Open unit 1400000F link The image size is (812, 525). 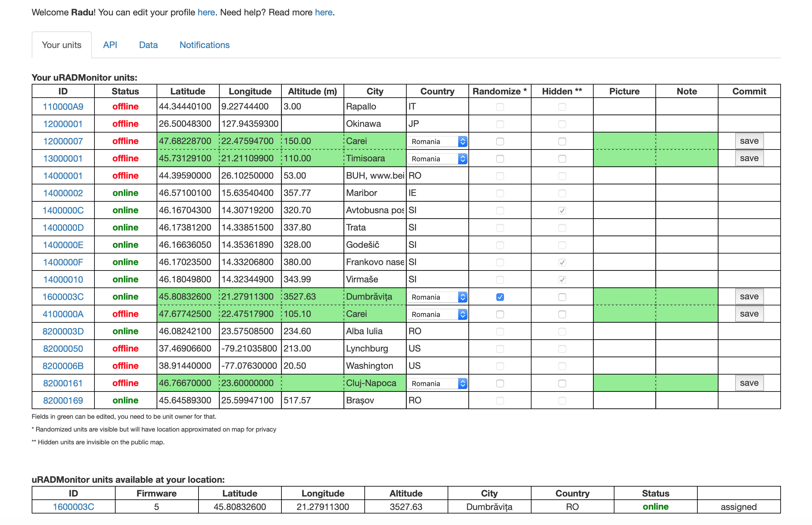point(63,262)
